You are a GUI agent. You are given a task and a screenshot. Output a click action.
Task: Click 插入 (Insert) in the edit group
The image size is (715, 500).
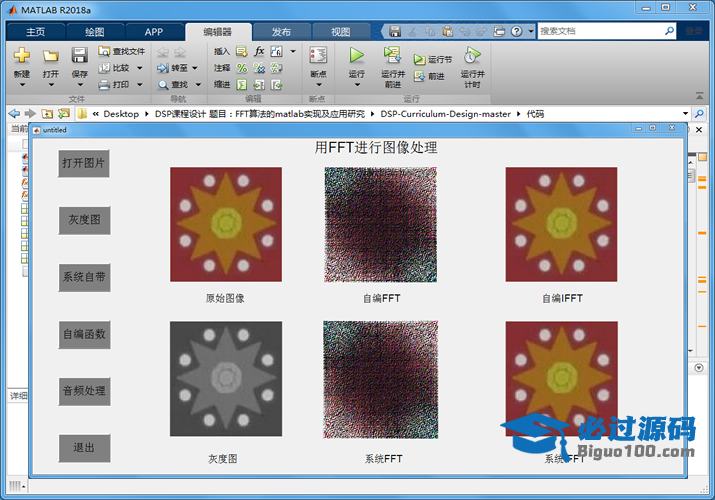coord(222,52)
